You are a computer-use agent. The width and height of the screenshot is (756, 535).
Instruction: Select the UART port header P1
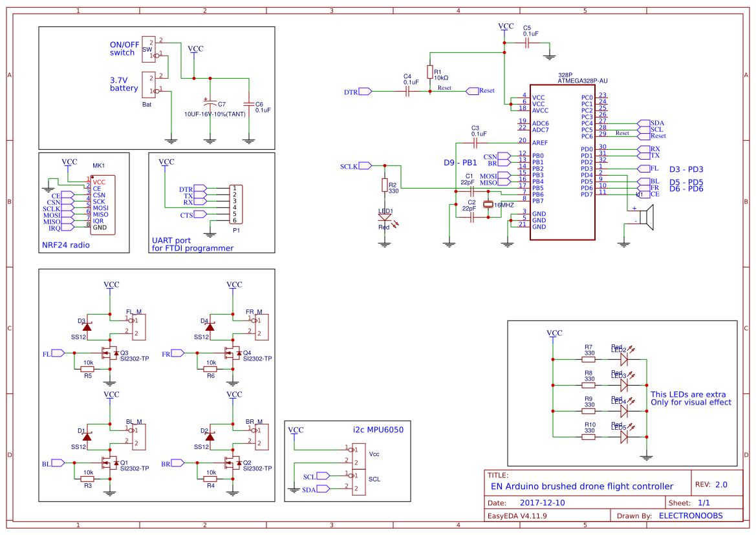click(234, 202)
